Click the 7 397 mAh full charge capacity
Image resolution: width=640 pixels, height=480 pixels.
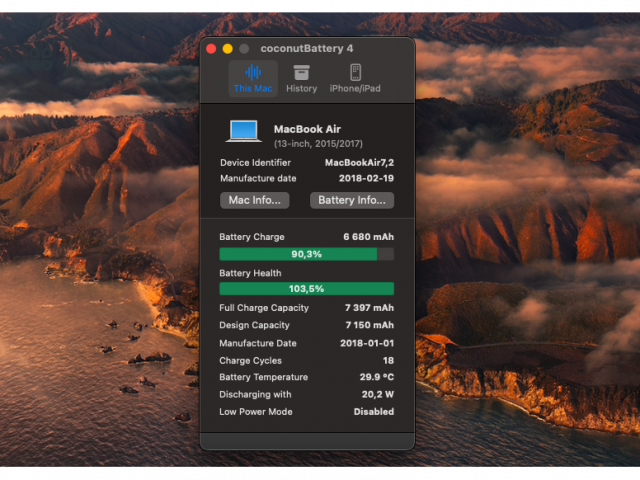[369, 308]
